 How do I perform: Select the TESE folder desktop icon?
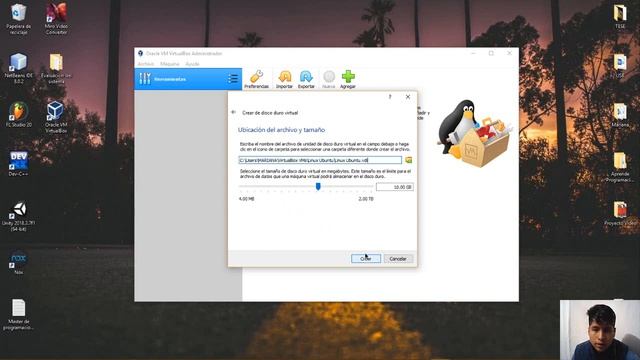620,16
